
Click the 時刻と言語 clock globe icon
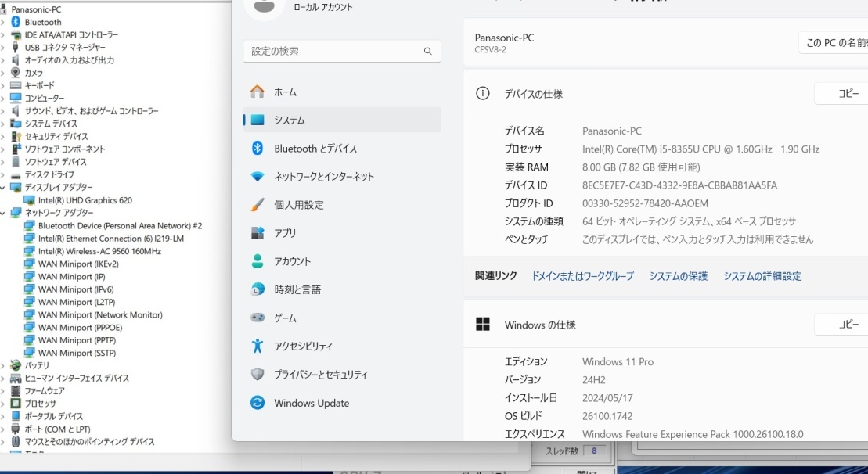click(x=258, y=290)
